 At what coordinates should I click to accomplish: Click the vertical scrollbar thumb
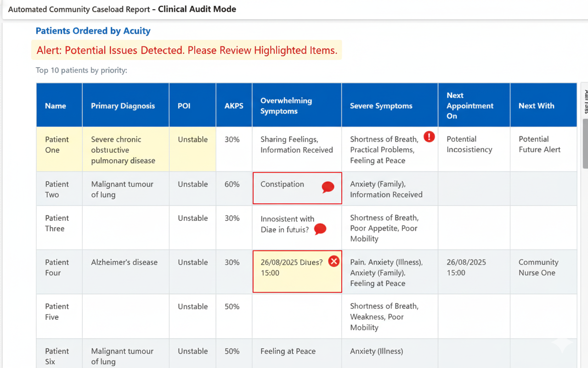[x=585, y=143]
